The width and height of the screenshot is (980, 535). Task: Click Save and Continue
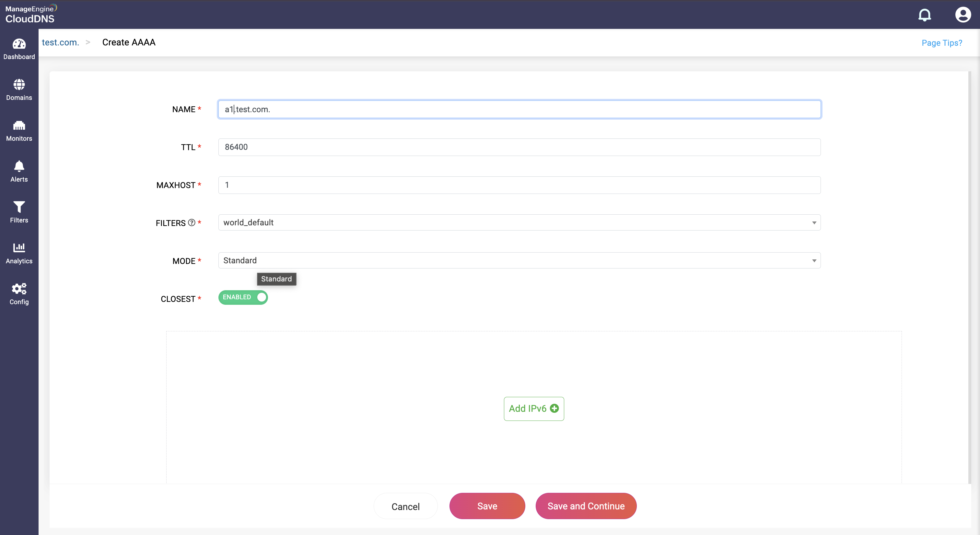586,506
